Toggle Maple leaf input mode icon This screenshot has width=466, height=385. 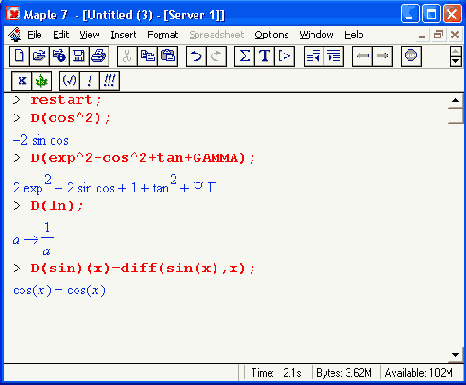pyautogui.click(x=42, y=81)
